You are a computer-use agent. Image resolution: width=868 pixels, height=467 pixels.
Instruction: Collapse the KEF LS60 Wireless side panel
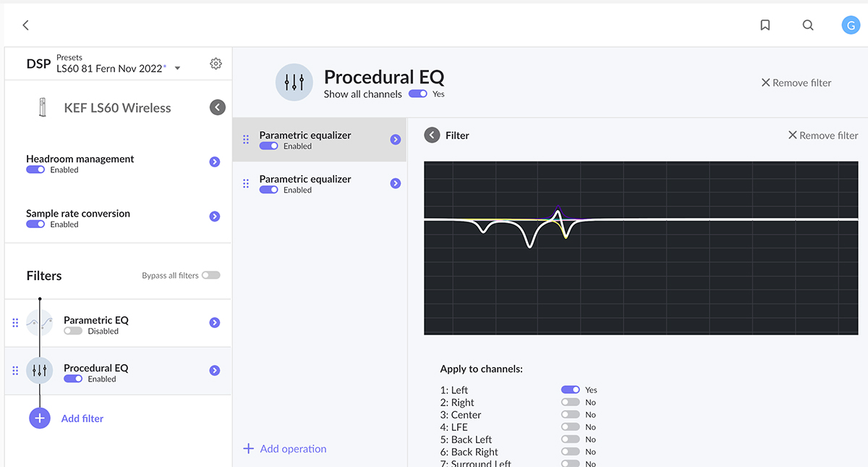click(218, 108)
